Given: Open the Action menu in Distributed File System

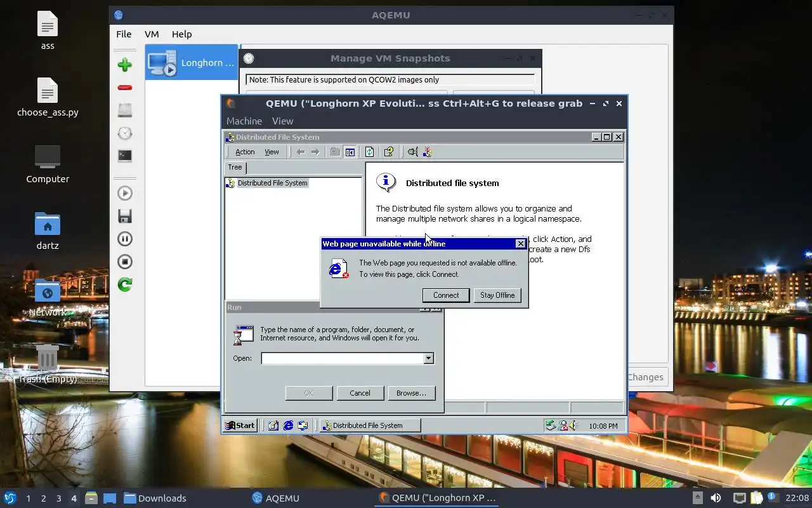Looking at the screenshot, I should click(x=245, y=152).
